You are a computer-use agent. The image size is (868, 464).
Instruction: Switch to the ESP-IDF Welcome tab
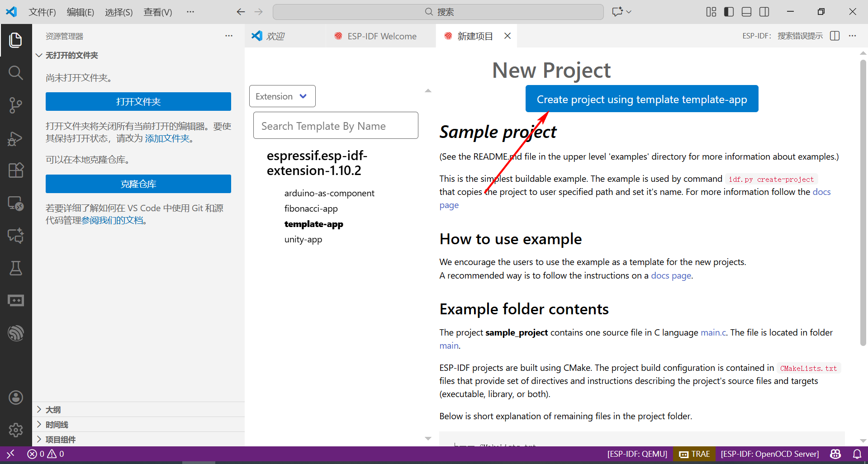(380, 36)
